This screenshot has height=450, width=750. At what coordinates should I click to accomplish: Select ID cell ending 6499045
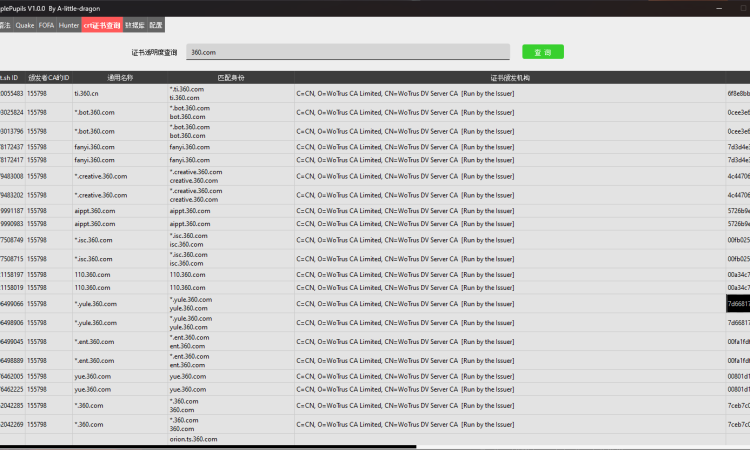(x=12, y=341)
